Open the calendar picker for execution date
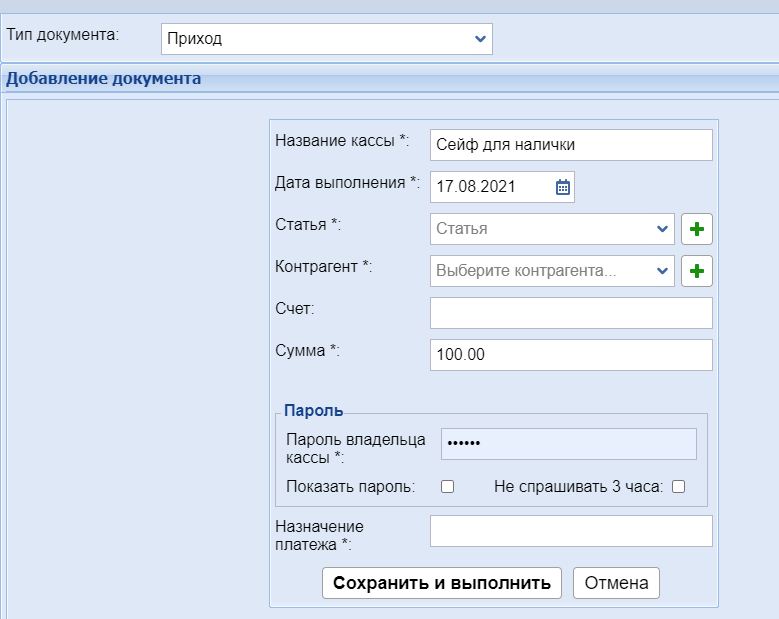779x619 pixels. [x=562, y=187]
